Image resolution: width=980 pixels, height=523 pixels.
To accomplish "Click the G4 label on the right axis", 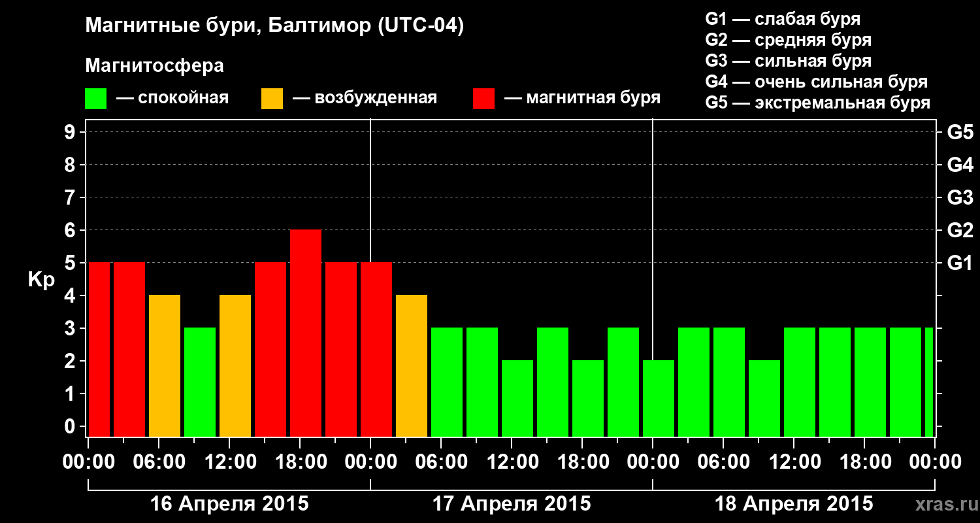I will [x=960, y=165].
